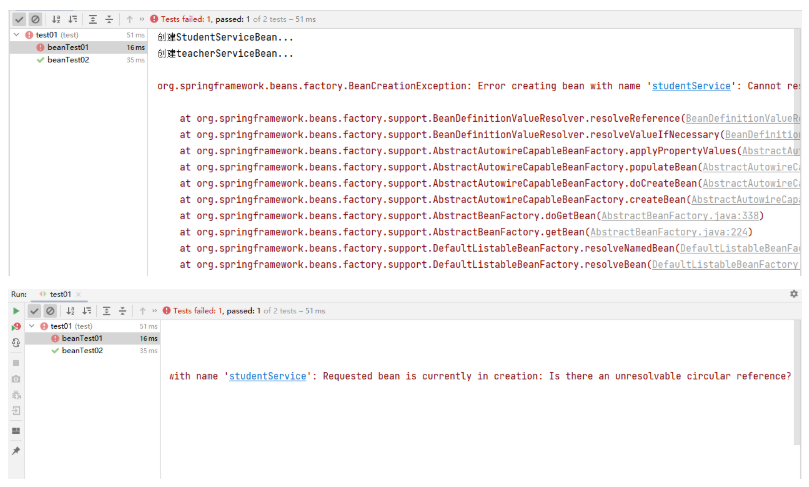
Task: Collapse all tests in stack-trace panel toolbar
Action: click(x=109, y=19)
